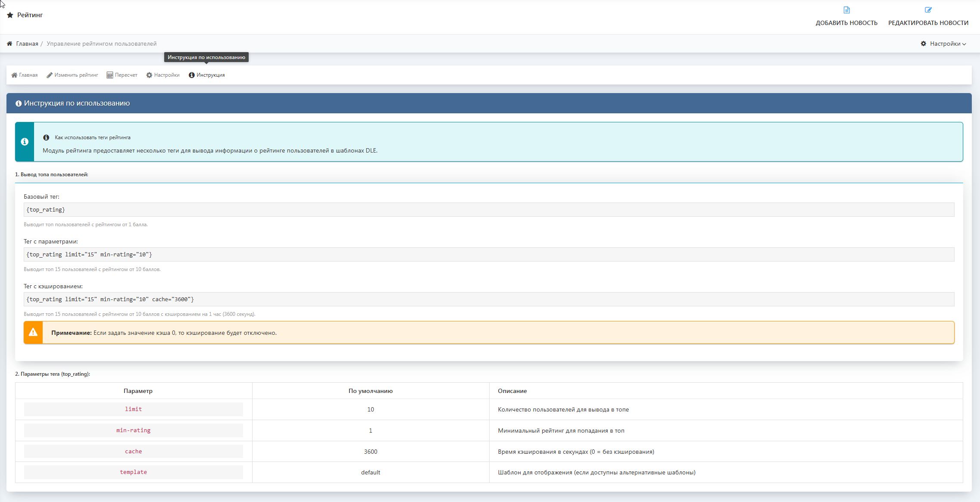The width and height of the screenshot is (980, 502).
Task: Click the calculator icon for Пересчет
Action: point(110,75)
